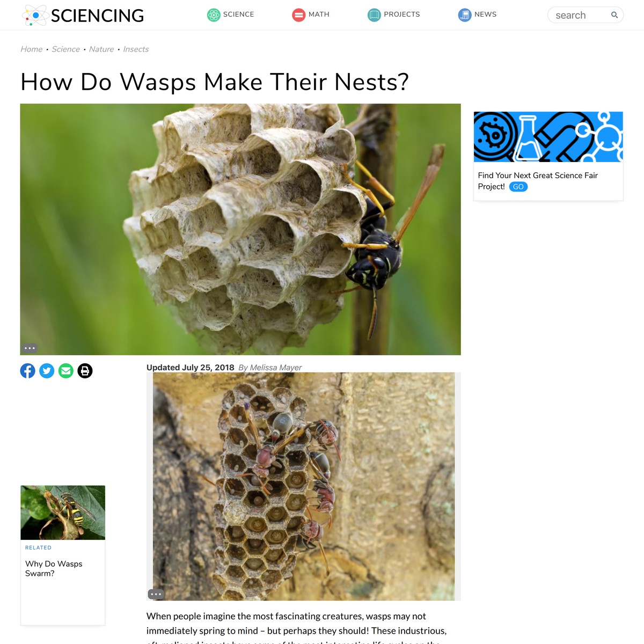Open Insects breadcrumb link

click(x=136, y=49)
